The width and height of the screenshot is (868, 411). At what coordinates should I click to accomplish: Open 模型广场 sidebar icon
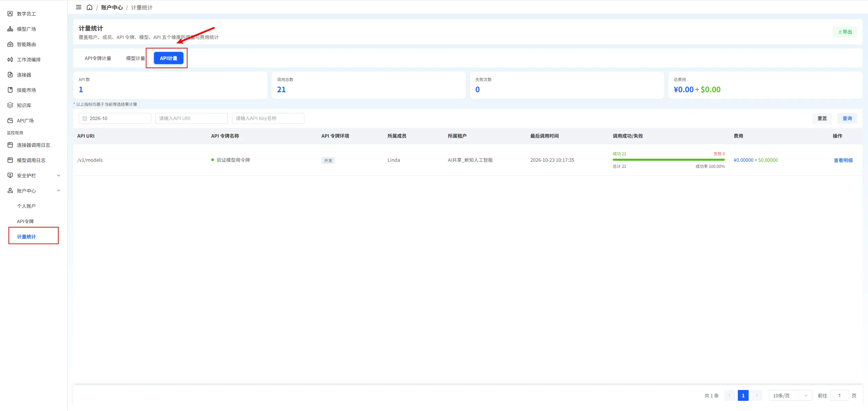coord(10,29)
